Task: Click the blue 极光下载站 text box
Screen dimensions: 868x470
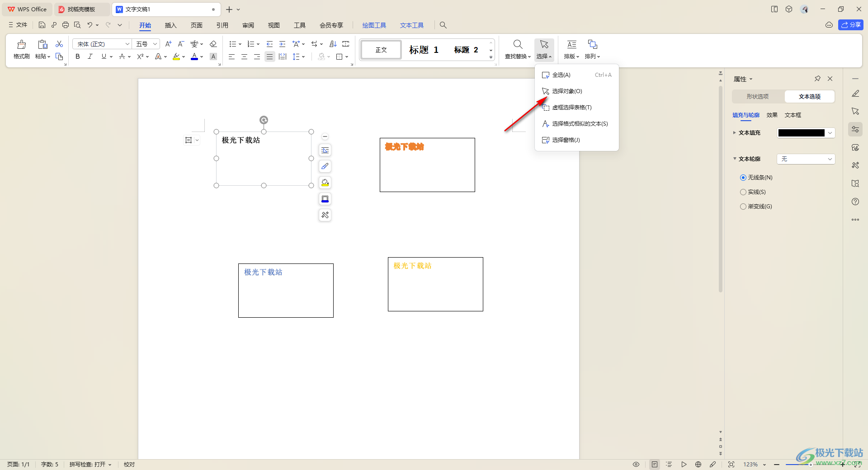Action: [x=286, y=291]
